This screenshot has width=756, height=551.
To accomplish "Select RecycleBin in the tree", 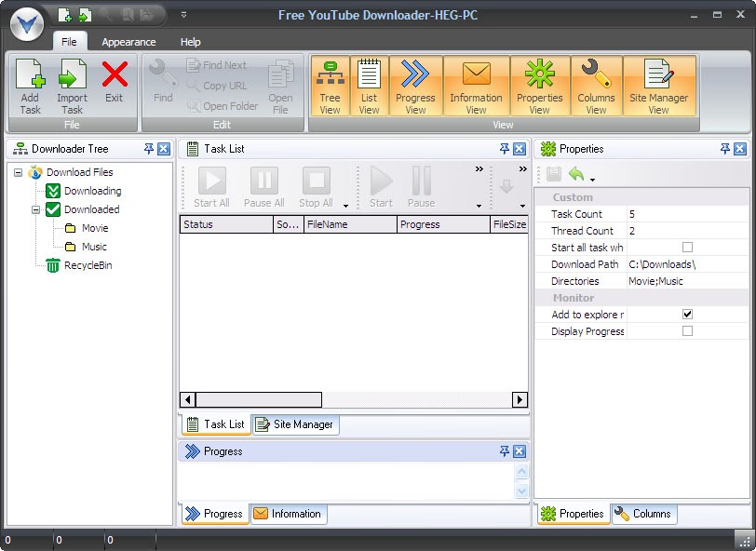I will [88, 265].
